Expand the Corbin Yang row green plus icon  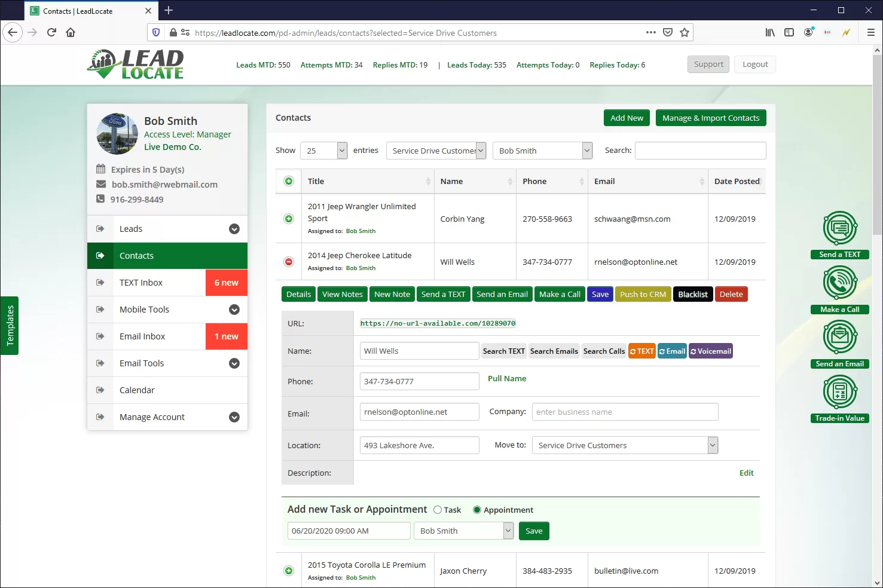[289, 219]
